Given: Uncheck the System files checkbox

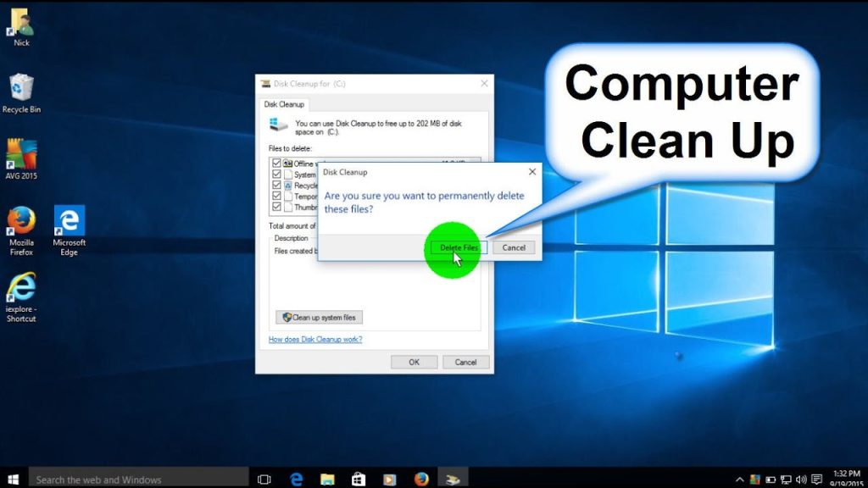Looking at the screenshot, I should [x=276, y=175].
